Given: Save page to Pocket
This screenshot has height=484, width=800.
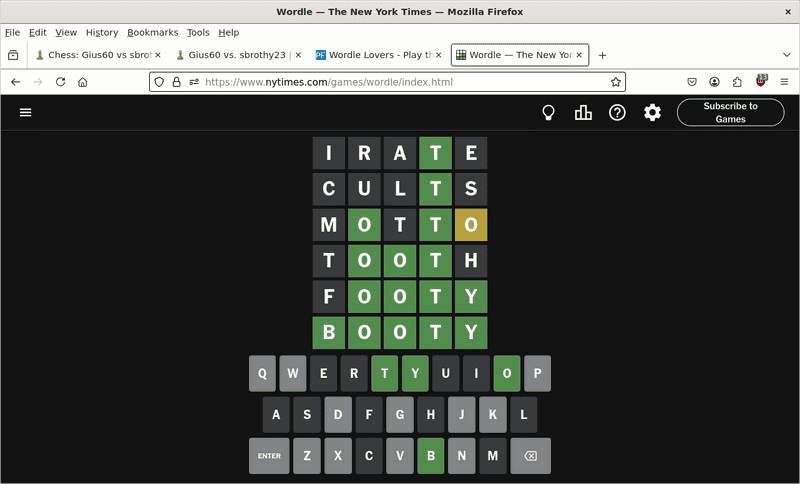Looking at the screenshot, I should coord(692,82).
